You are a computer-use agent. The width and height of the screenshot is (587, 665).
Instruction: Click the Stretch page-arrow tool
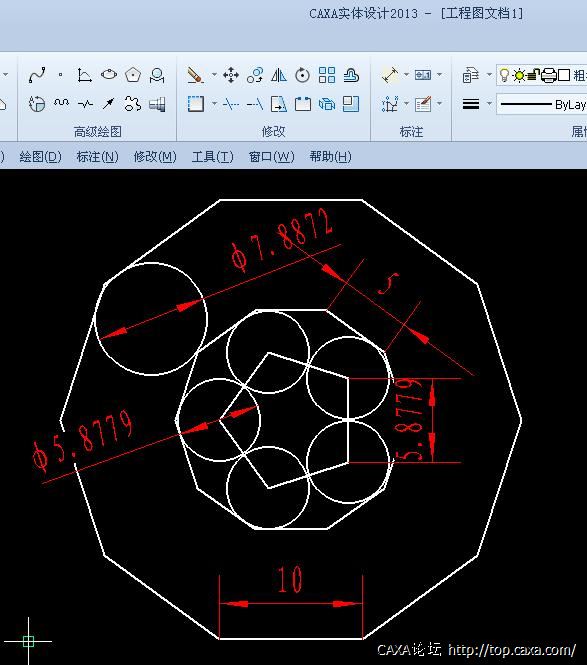[279, 103]
